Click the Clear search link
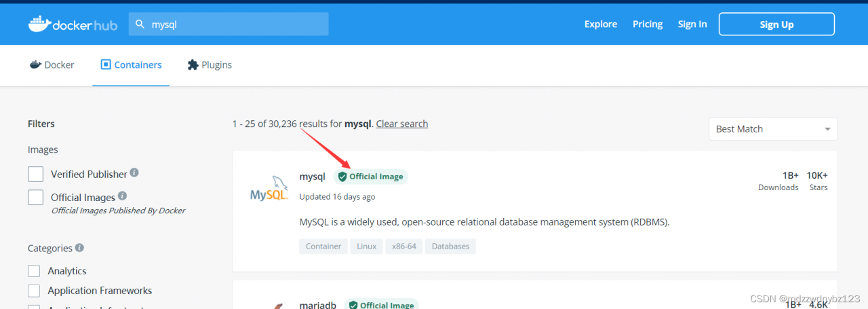The image size is (868, 309). (402, 124)
